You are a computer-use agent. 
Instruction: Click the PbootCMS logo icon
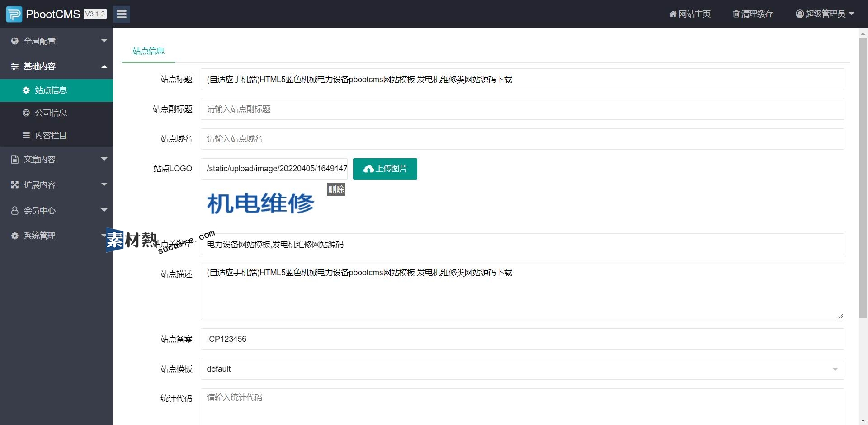point(14,14)
